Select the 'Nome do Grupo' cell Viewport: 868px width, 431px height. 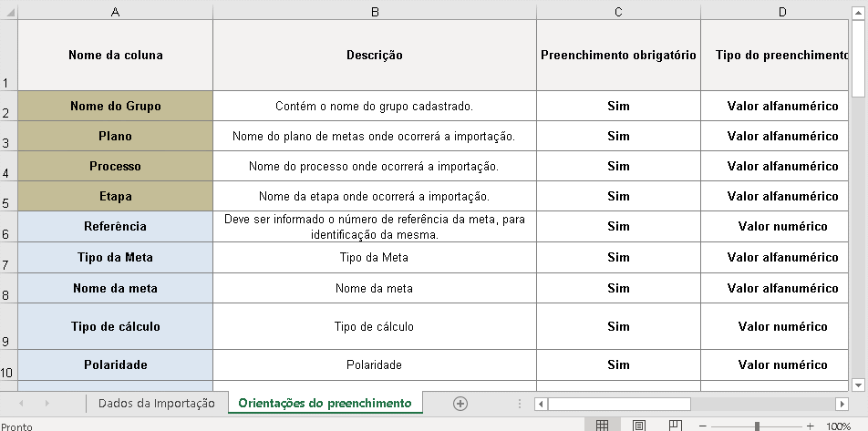tap(115, 106)
